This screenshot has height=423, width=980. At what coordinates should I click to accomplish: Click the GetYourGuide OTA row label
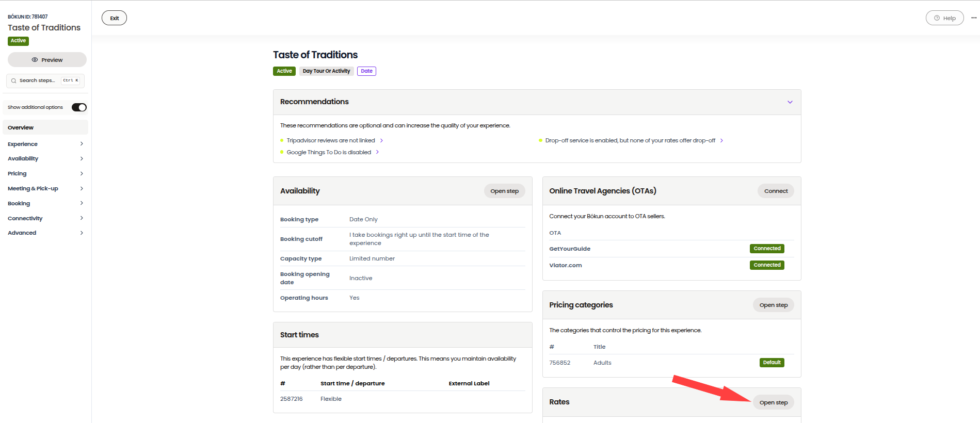[x=570, y=249]
